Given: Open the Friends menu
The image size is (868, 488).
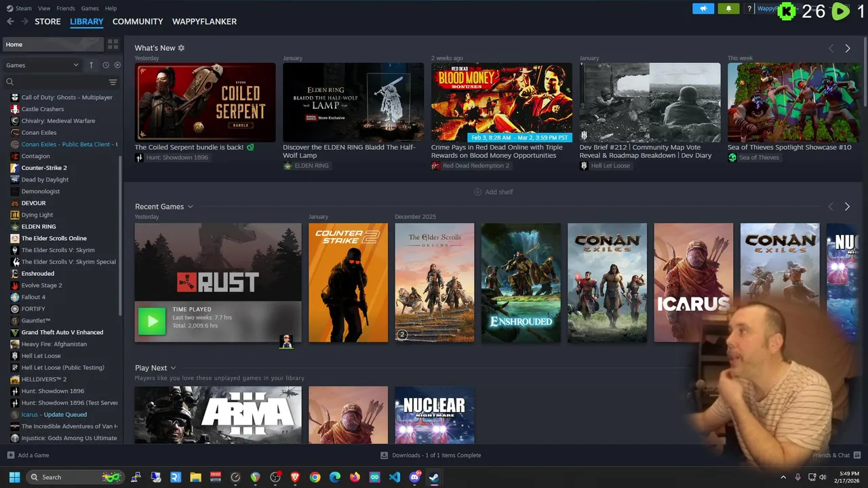Looking at the screenshot, I should [66, 8].
